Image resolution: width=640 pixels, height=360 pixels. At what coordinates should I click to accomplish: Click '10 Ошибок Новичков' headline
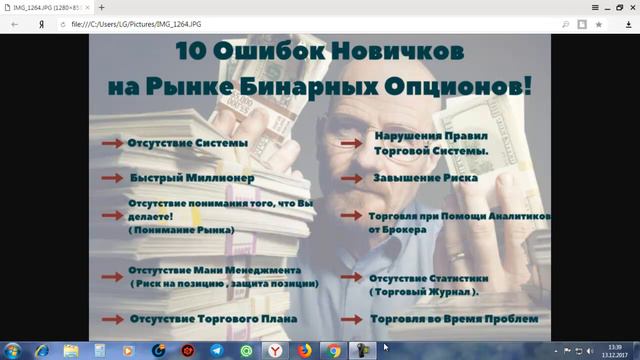[x=320, y=52]
